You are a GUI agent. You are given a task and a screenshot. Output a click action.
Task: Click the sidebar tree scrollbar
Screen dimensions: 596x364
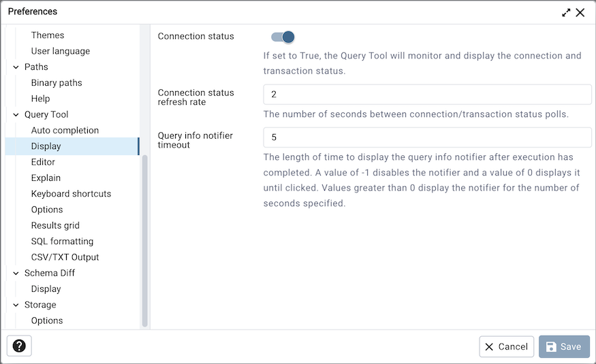[144, 238]
